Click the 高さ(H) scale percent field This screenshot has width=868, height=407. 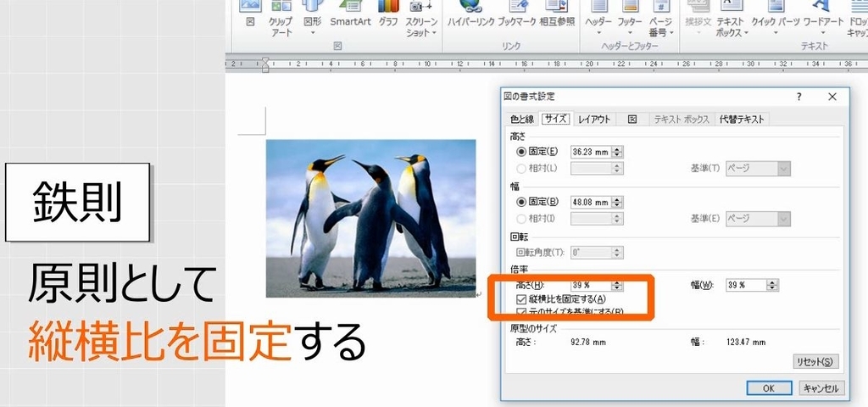(591, 285)
